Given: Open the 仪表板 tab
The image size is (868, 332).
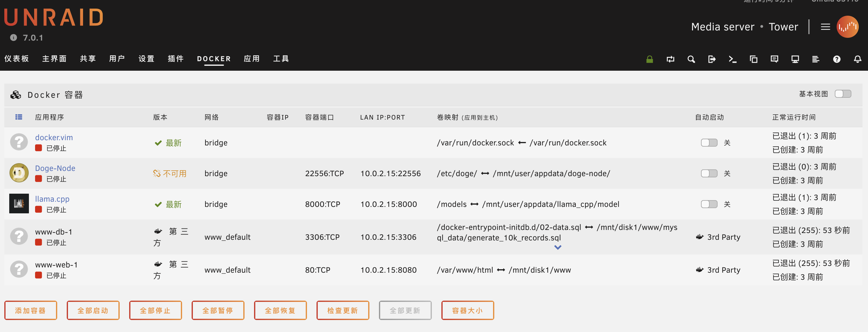Looking at the screenshot, I should coord(17,59).
